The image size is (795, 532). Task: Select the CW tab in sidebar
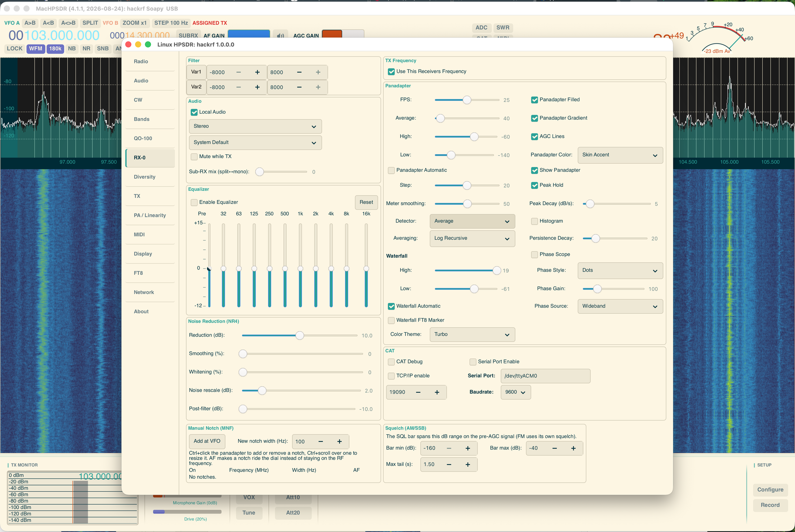coord(150,100)
